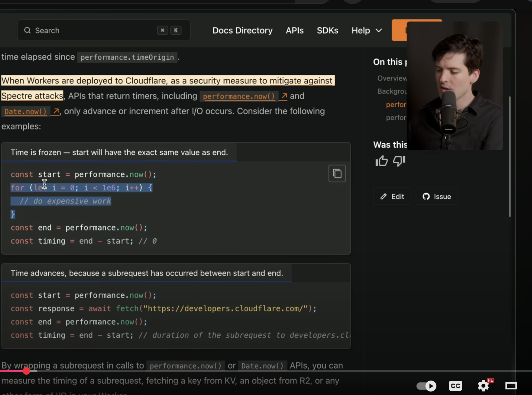Jump to Overview in page outline
Viewport: 532px width, 395px height.
[392, 78]
